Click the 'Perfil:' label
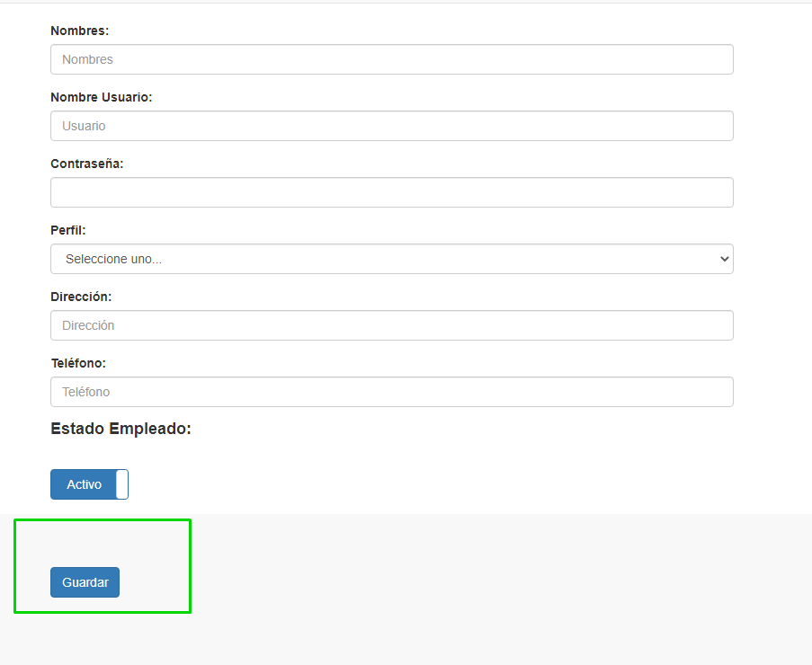 (x=68, y=230)
